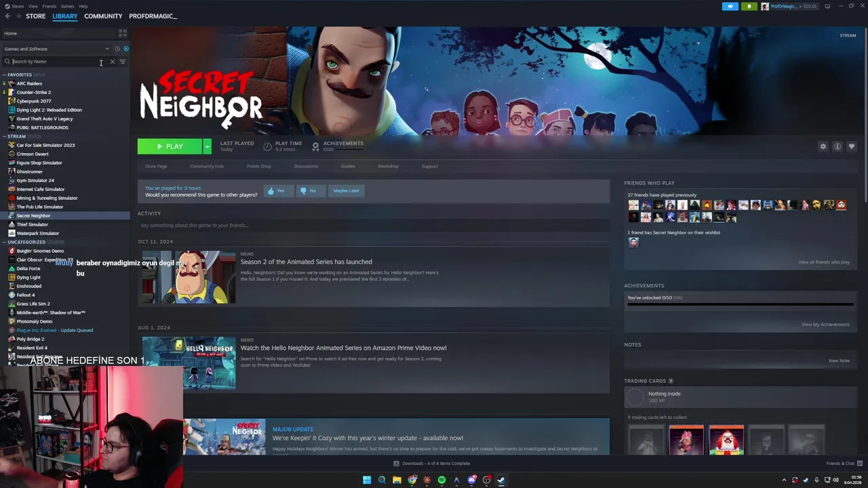Open the announcements megaphone icon
868x488 pixels.
coord(730,6)
